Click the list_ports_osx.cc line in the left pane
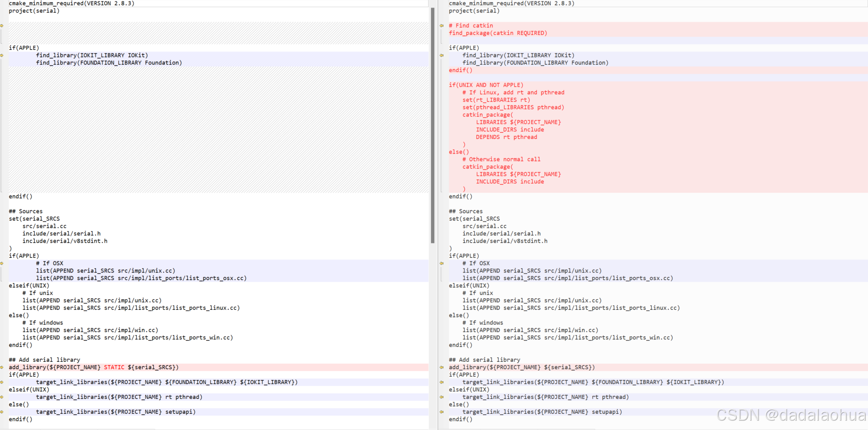 pyautogui.click(x=141, y=278)
